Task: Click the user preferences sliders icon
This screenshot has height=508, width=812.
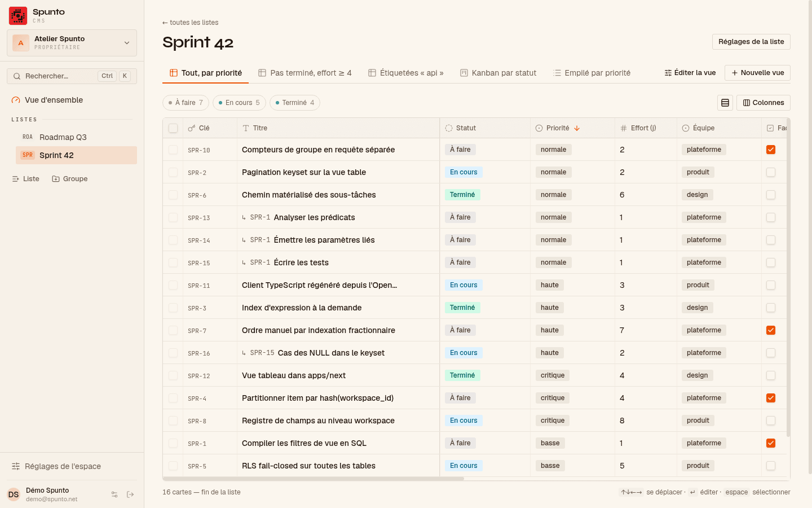Action: (x=114, y=494)
